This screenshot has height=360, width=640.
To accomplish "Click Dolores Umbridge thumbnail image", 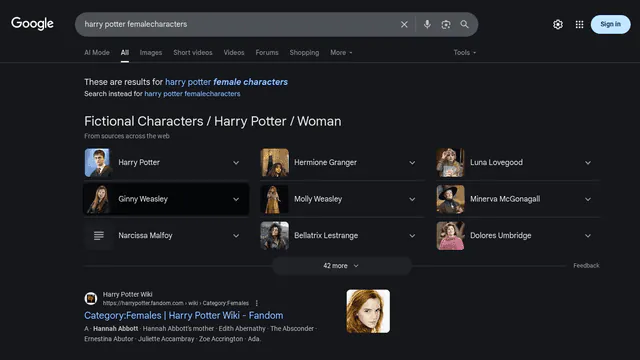I will click(x=450, y=236).
